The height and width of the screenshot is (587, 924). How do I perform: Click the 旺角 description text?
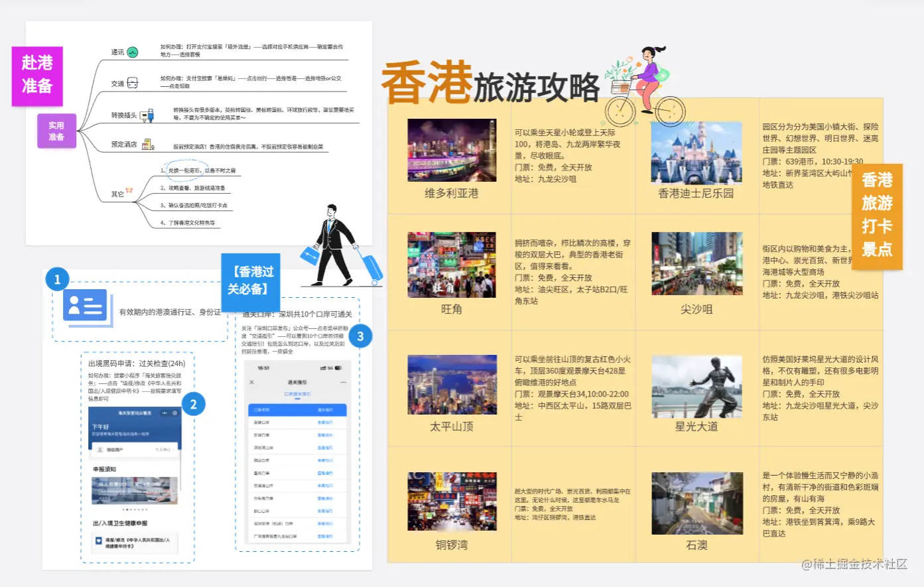tap(573, 272)
